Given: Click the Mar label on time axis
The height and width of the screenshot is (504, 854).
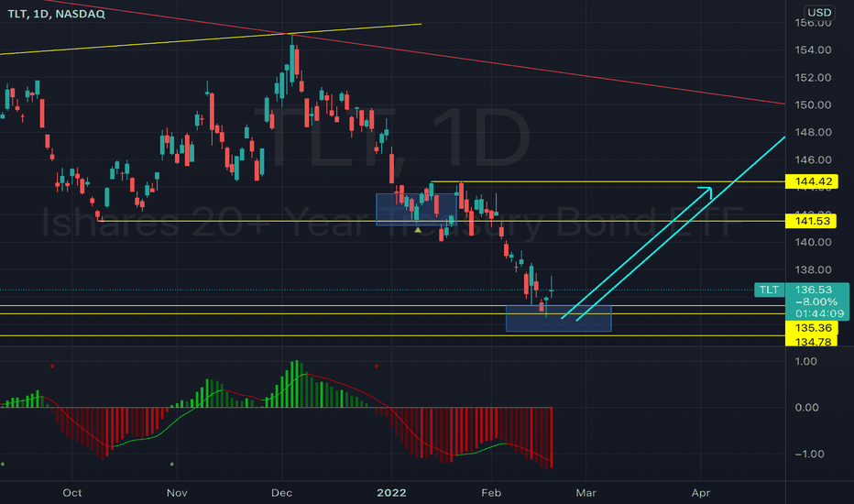Looking at the screenshot, I should pos(586,493).
